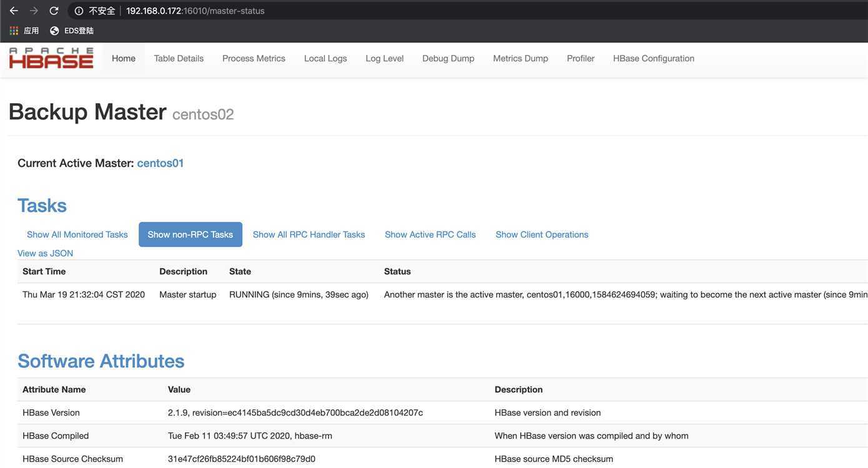Follow the centos01 active master link
Viewport: 868px width, 468px height.
[x=160, y=163]
